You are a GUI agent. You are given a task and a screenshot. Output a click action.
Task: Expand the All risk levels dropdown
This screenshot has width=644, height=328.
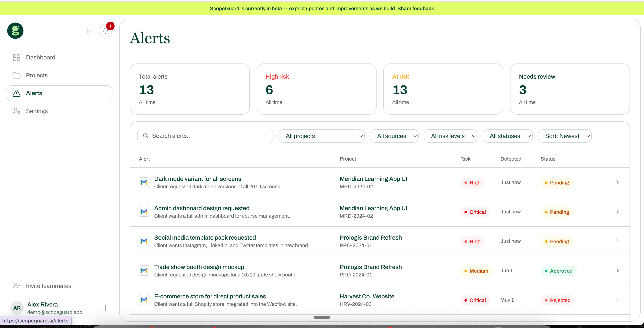(x=450, y=136)
